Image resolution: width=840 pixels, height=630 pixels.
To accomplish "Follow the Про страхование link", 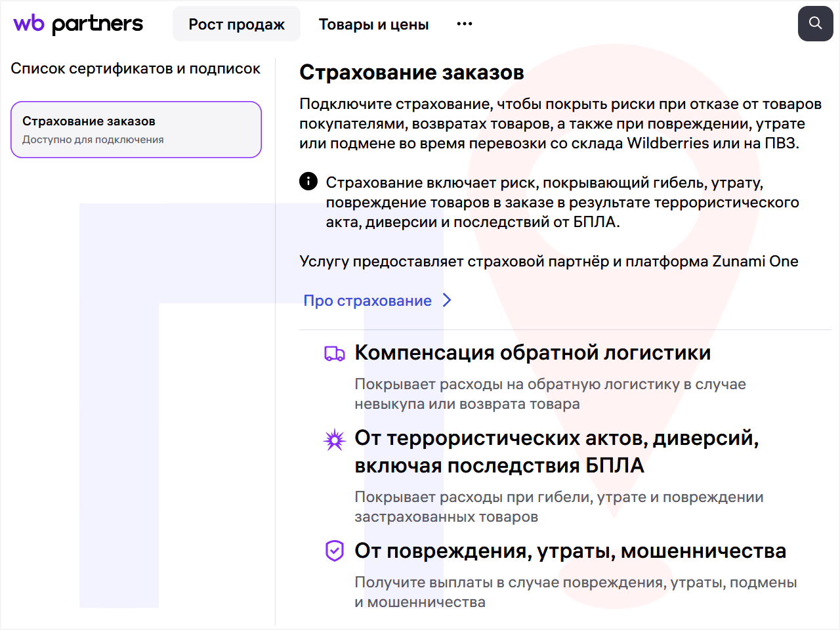I will [x=367, y=301].
